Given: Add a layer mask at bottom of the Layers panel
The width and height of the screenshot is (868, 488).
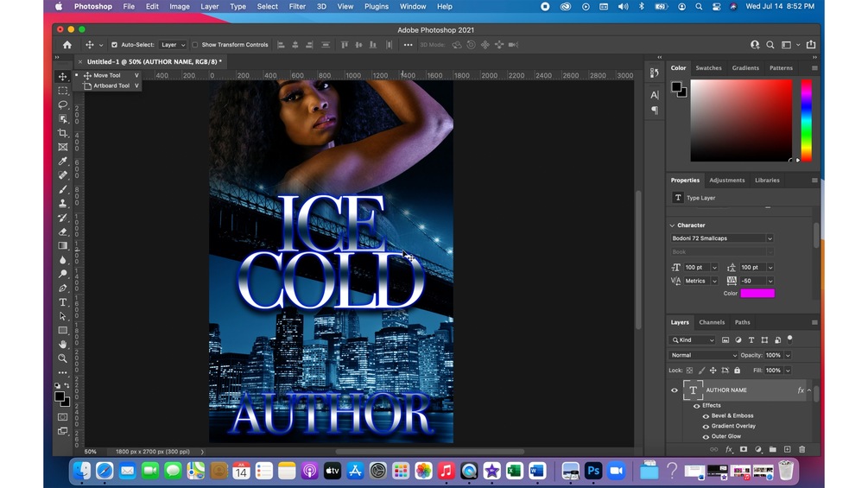Looking at the screenshot, I should click(744, 449).
